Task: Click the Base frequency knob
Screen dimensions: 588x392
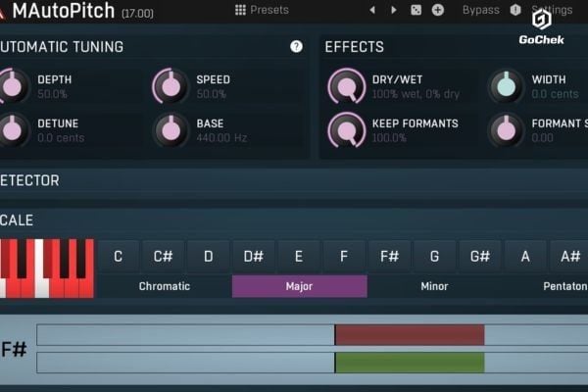Action: point(171,129)
